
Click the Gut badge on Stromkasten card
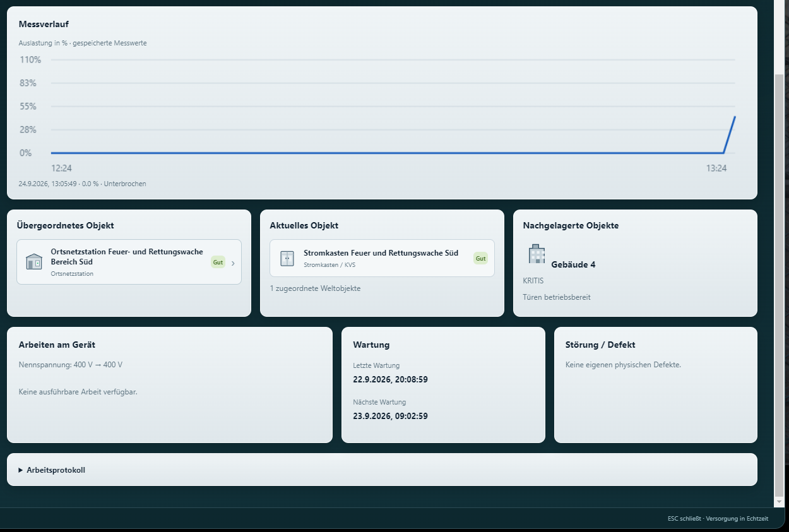click(480, 258)
